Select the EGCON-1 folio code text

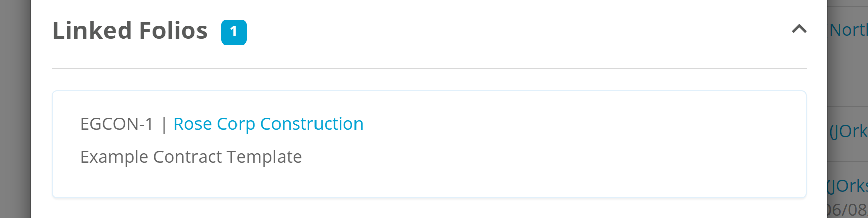point(116,124)
